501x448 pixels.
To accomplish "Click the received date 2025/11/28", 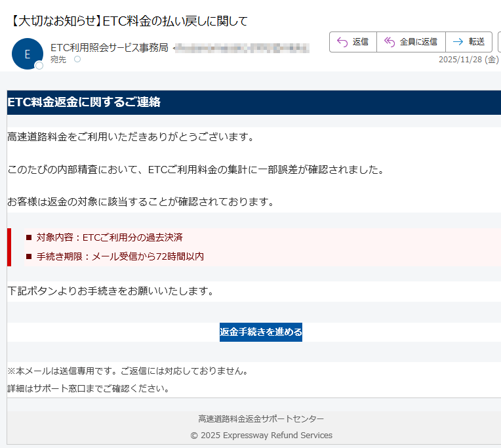I will coord(462,60).
